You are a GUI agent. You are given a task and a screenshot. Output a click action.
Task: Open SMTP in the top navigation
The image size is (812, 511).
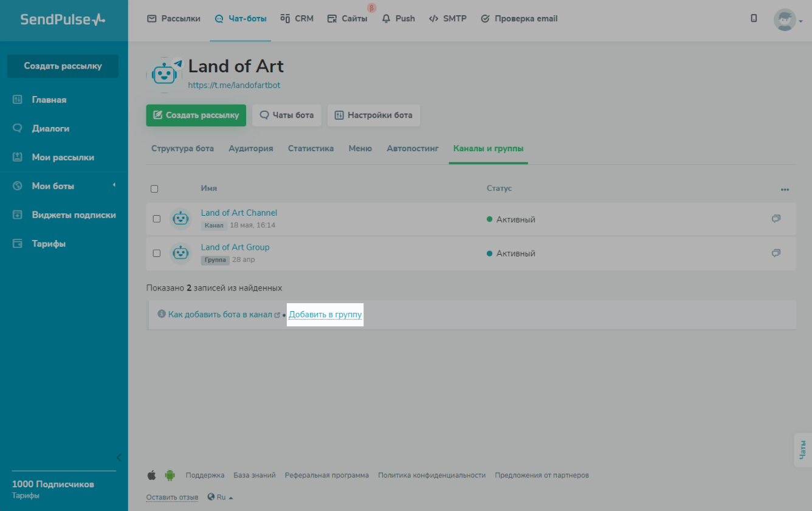[x=448, y=19]
